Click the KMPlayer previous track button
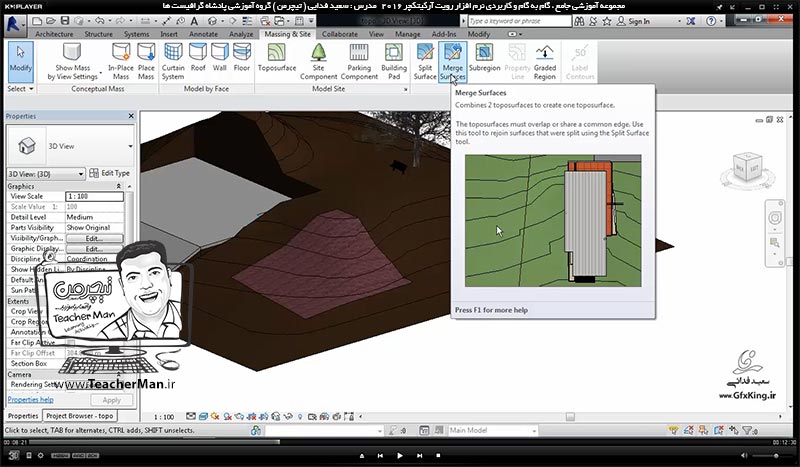This screenshot has width=800, height=467. click(x=380, y=456)
